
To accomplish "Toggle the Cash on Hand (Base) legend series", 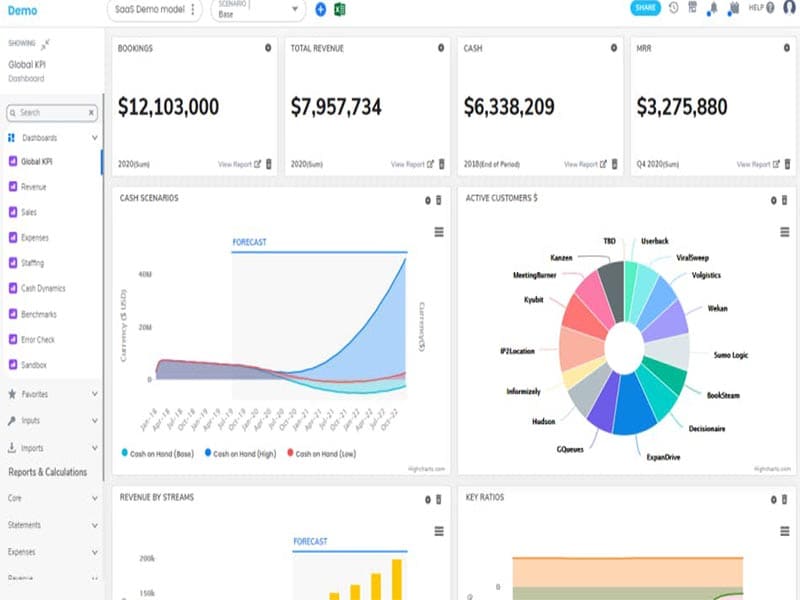I will (x=158, y=454).
